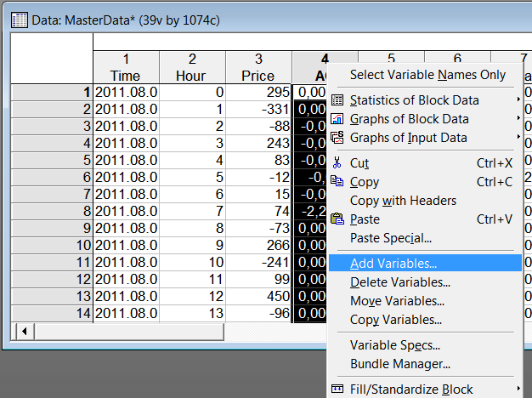Select Add Variables menu item

point(425,263)
